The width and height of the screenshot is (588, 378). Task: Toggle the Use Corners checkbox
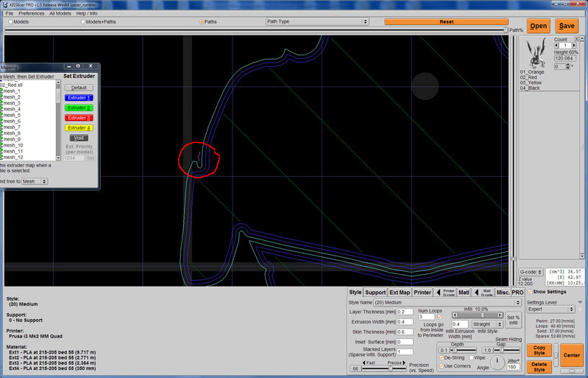click(x=442, y=366)
